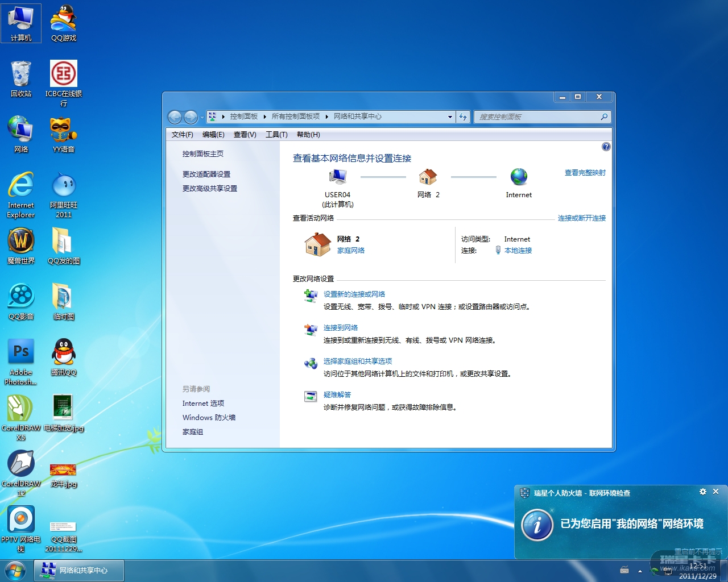
Task: Open the recent pages dropdown beside Forward
Action: (x=202, y=118)
